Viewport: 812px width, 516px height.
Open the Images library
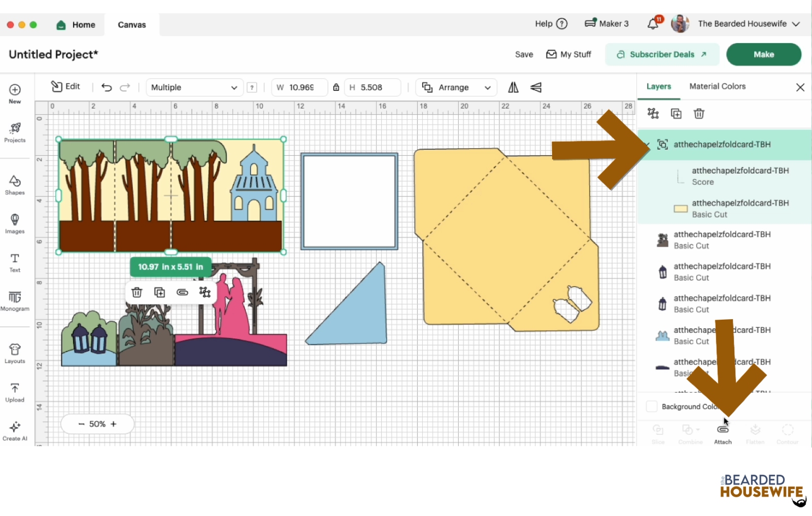coord(15,223)
